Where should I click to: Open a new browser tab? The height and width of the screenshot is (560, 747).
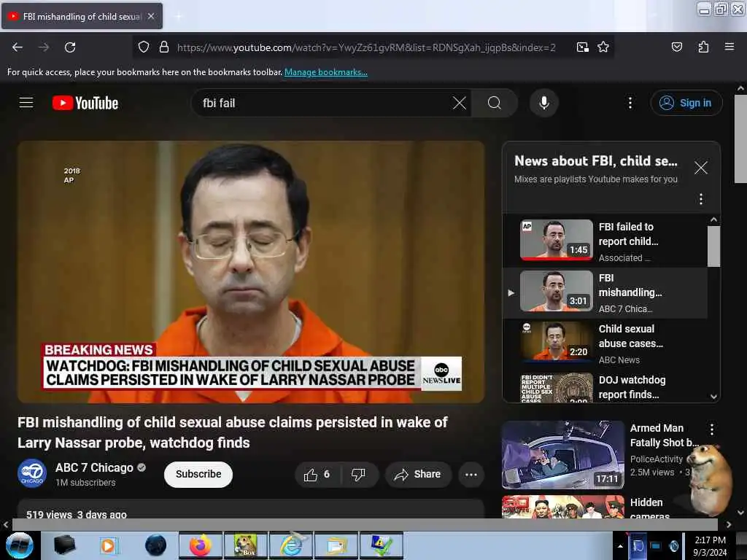point(178,17)
